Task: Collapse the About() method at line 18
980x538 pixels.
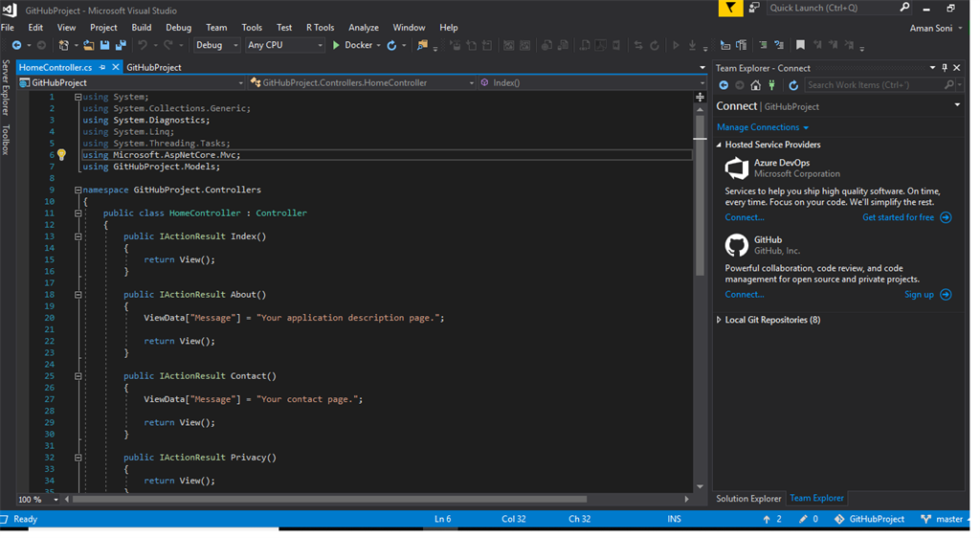Action: 78,294
